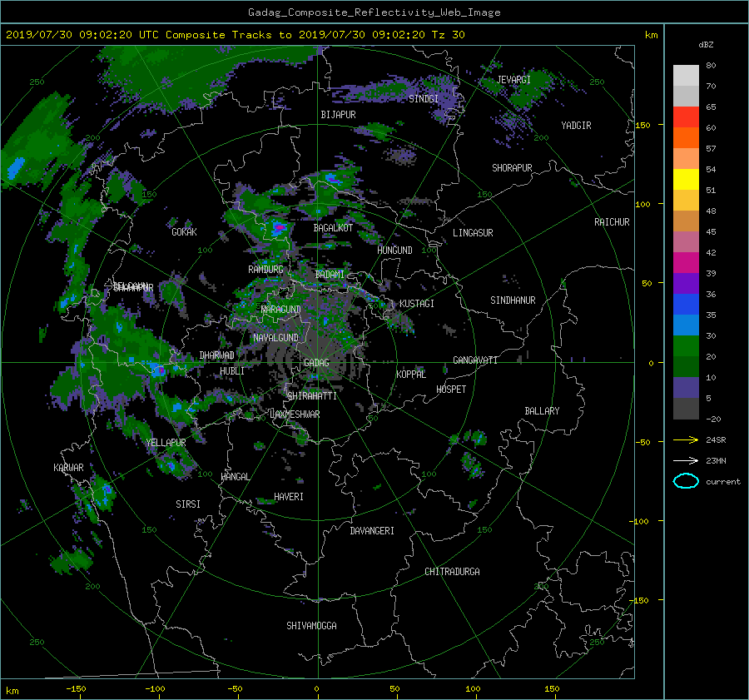Click the DAVANGERI label
This screenshot has height=700, width=749.
coord(372,531)
